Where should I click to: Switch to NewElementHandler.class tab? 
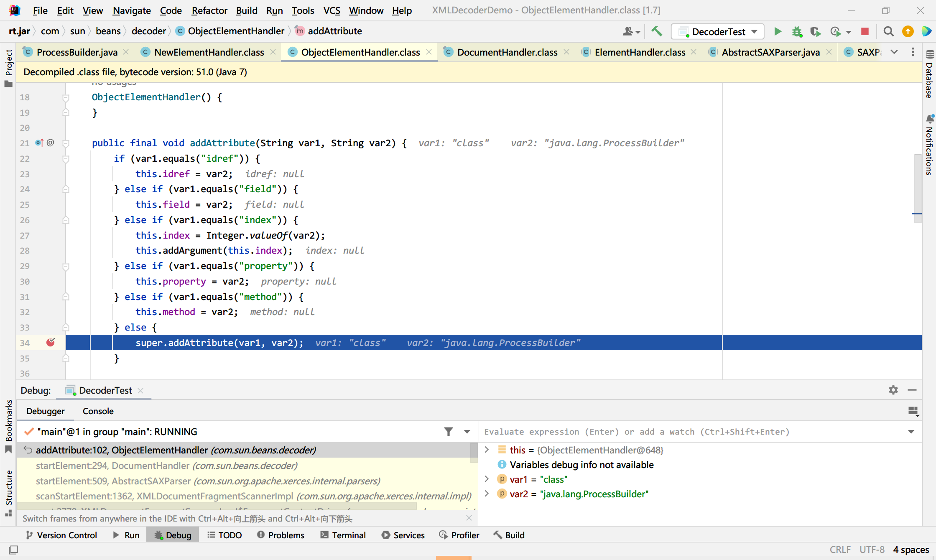209,52
